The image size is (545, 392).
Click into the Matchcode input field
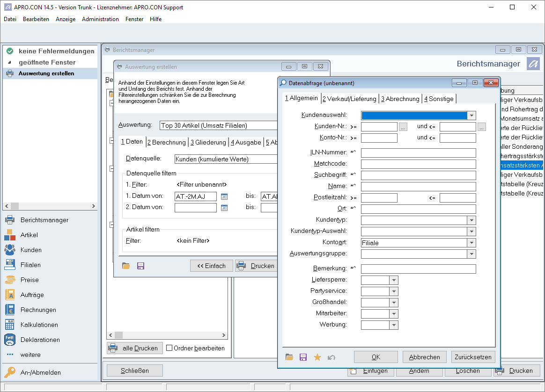tap(418, 164)
